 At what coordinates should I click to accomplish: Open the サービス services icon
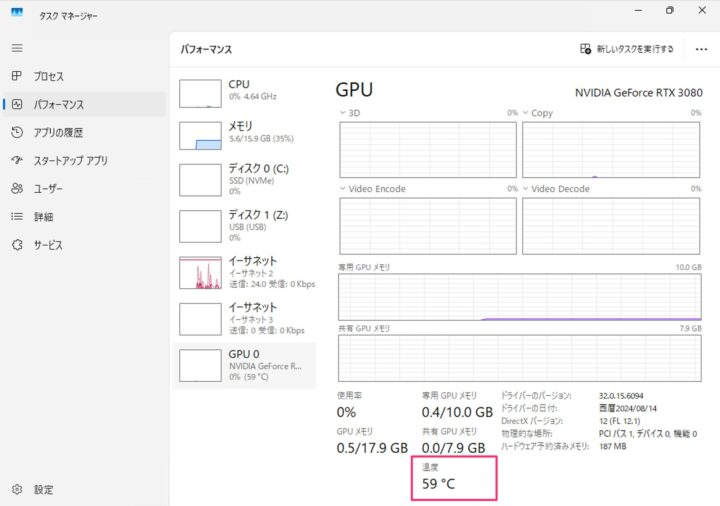(x=17, y=244)
